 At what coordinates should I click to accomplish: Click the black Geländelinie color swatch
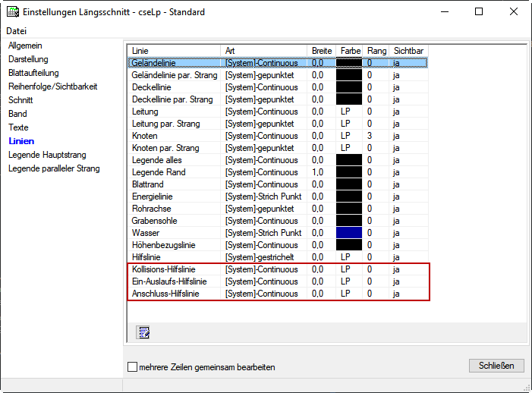point(349,63)
